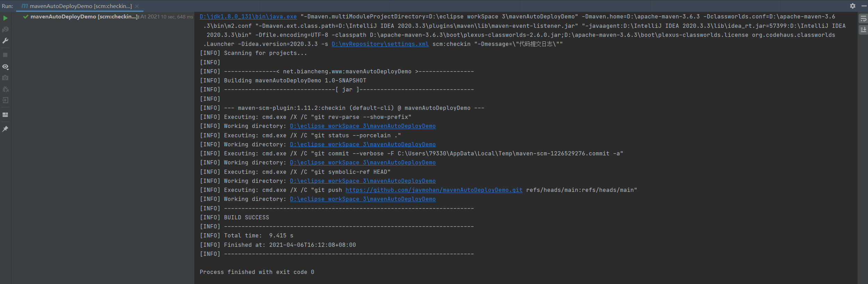Toggle scroll to end of console
The image size is (868, 284).
[x=863, y=30]
